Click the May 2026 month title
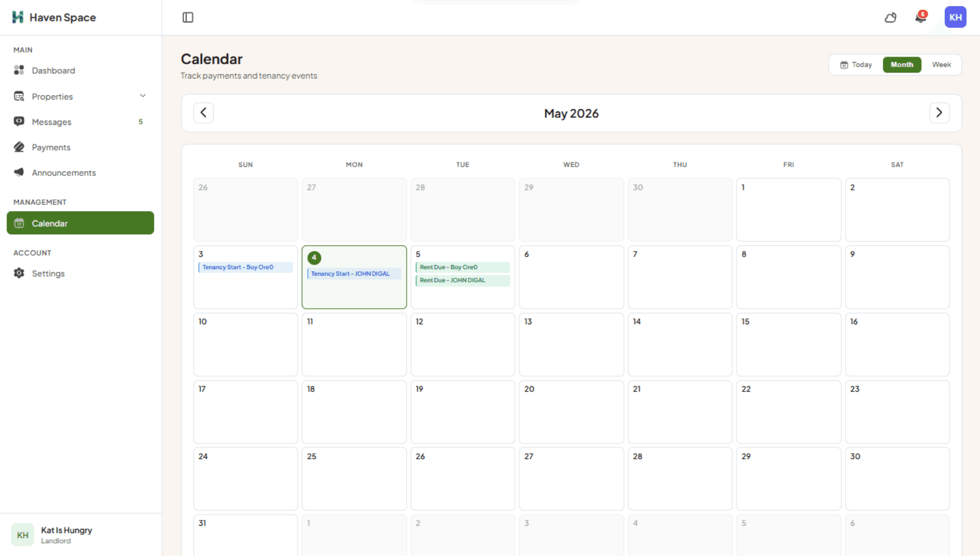The image size is (980, 558). click(572, 113)
